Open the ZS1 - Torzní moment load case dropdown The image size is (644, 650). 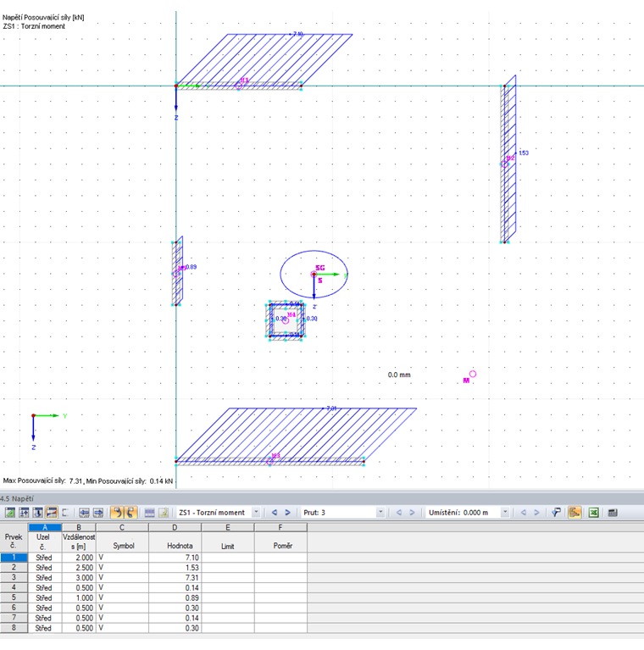click(x=256, y=513)
